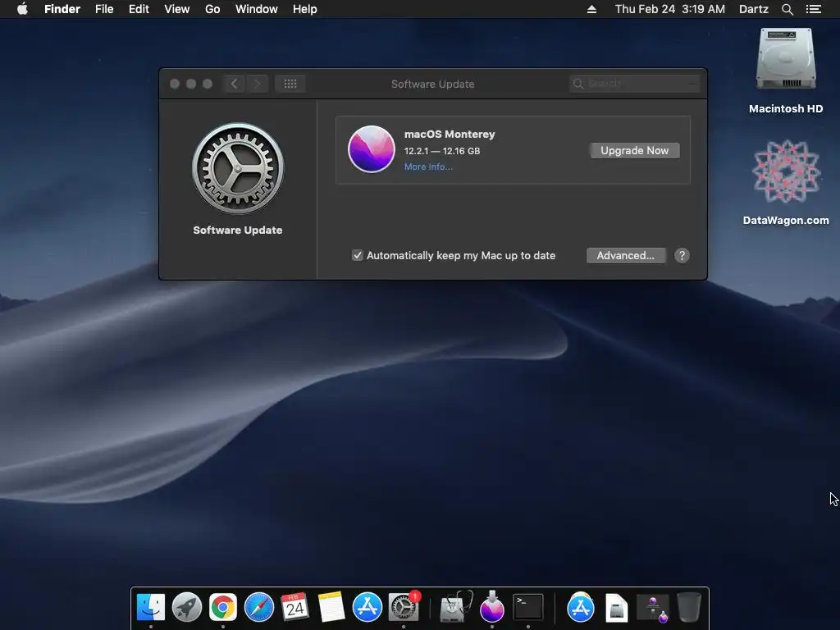Focus the preferences Search field

(x=634, y=84)
